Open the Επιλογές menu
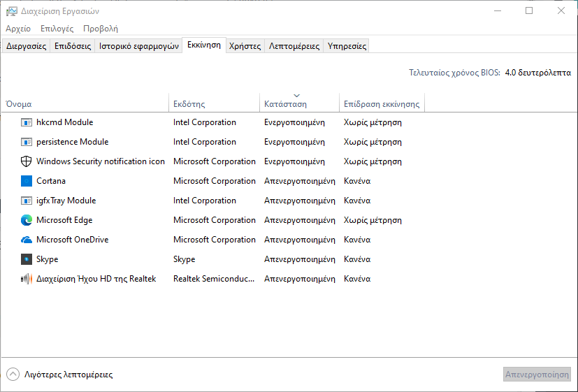Screen dimensions: 578x392 click(x=57, y=29)
